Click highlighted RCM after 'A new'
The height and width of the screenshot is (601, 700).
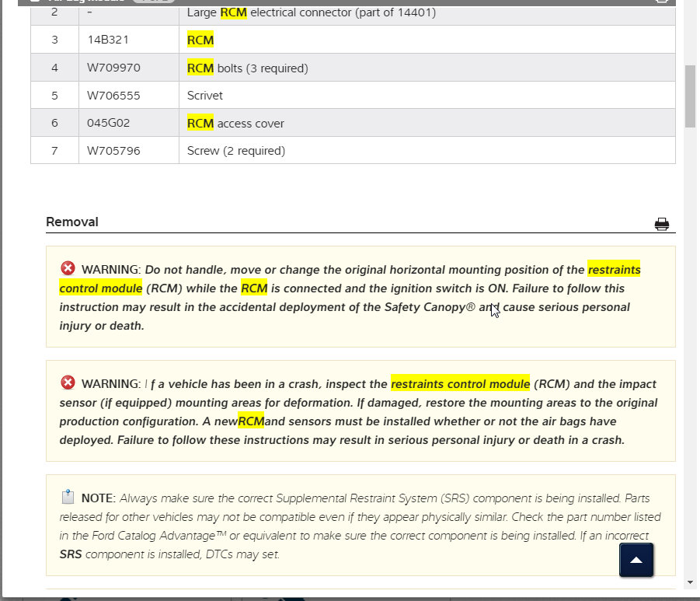[x=251, y=421]
